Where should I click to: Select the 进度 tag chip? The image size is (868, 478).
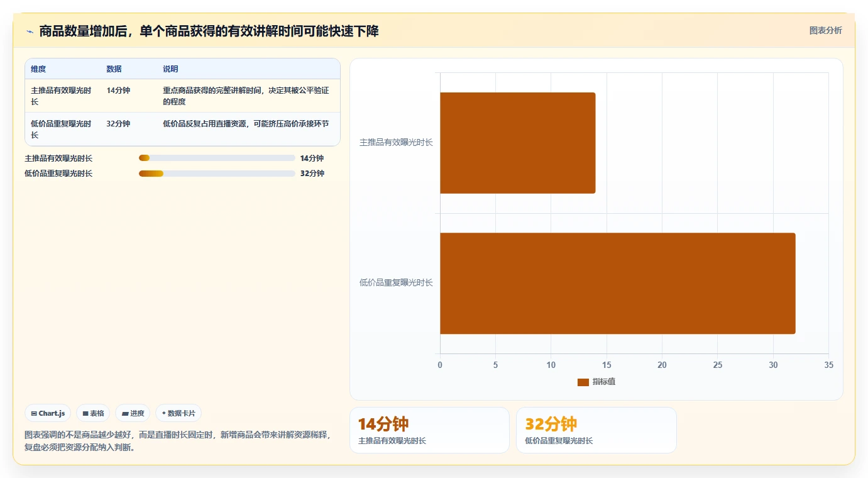tap(133, 413)
